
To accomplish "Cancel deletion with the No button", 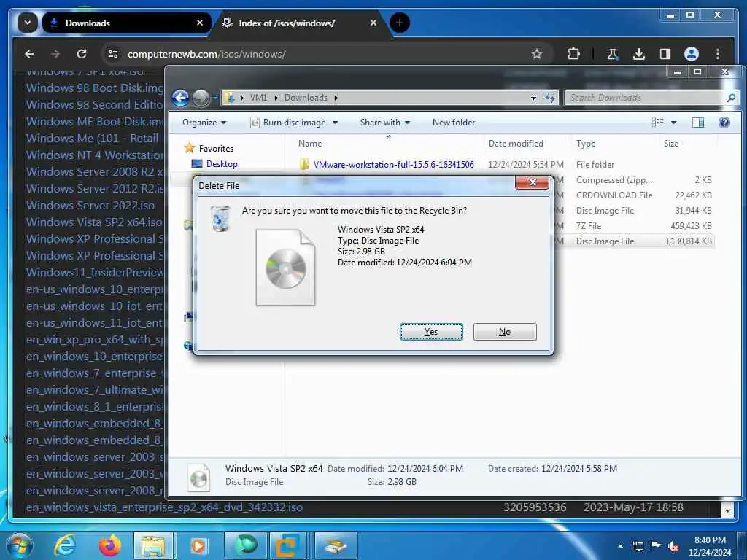I will [x=505, y=332].
